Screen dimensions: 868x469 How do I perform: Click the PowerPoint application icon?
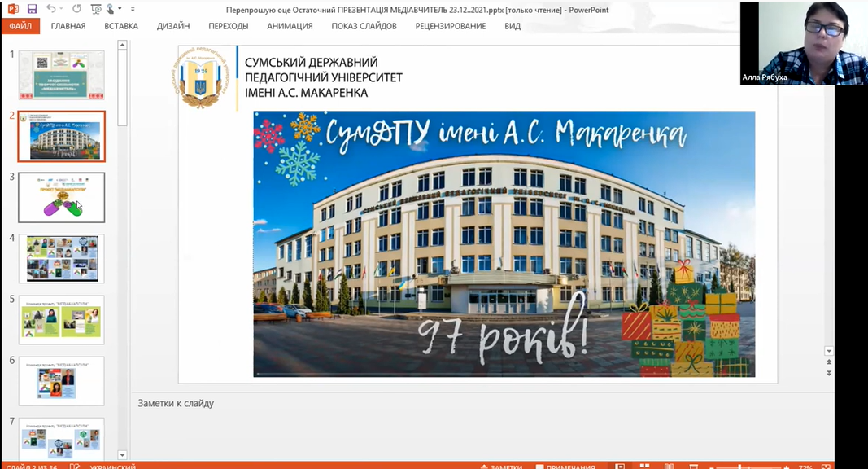pyautogui.click(x=13, y=9)
